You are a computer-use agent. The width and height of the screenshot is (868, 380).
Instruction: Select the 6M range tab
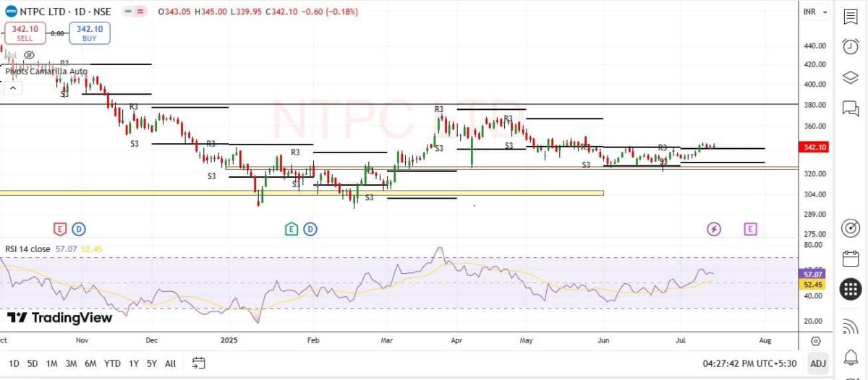point(90,363)
